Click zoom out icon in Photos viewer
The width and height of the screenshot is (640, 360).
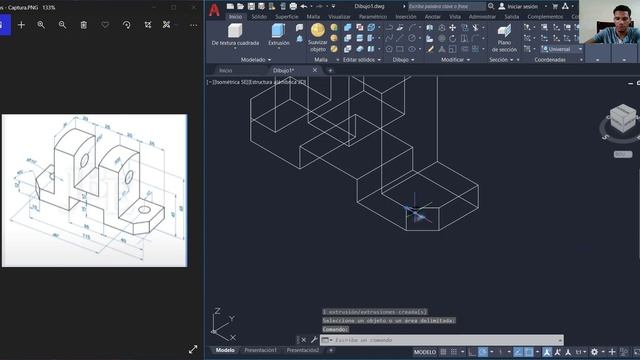pyautogui.click(x=62, y=25)
